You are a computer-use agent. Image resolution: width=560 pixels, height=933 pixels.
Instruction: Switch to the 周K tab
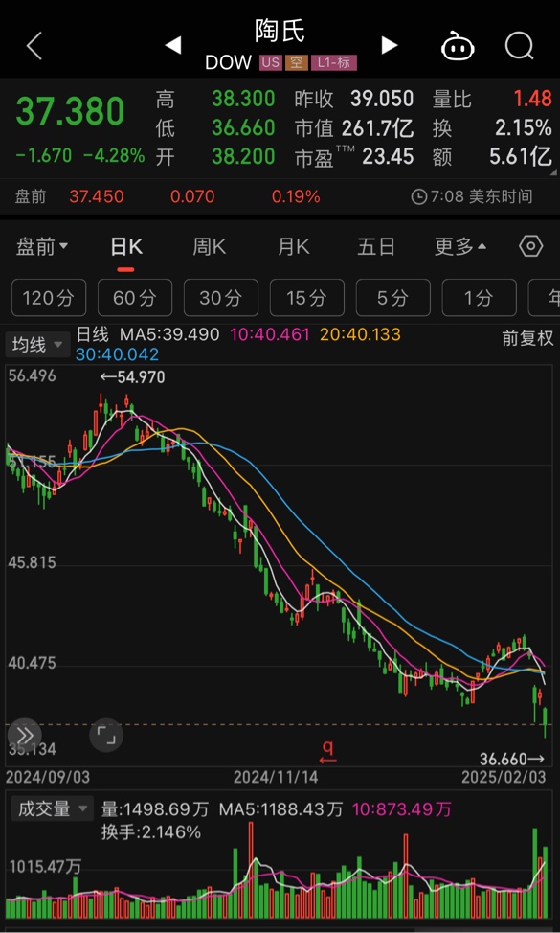click(x=210, y=246)
